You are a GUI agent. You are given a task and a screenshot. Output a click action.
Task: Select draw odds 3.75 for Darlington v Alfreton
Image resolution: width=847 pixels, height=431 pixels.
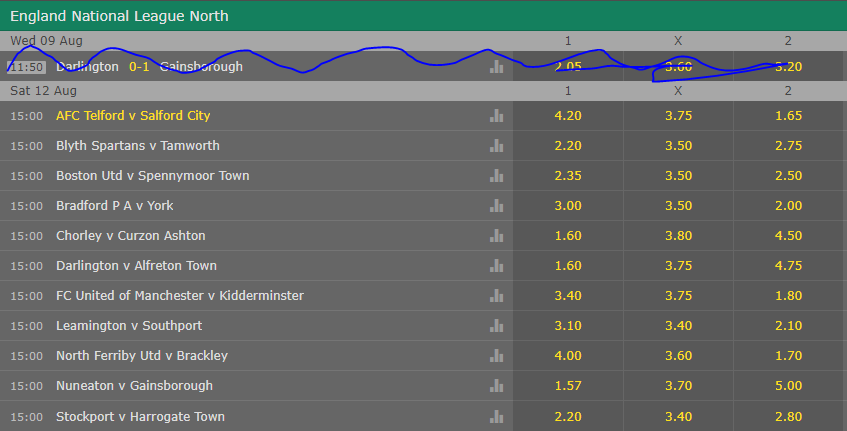point(678,266)
